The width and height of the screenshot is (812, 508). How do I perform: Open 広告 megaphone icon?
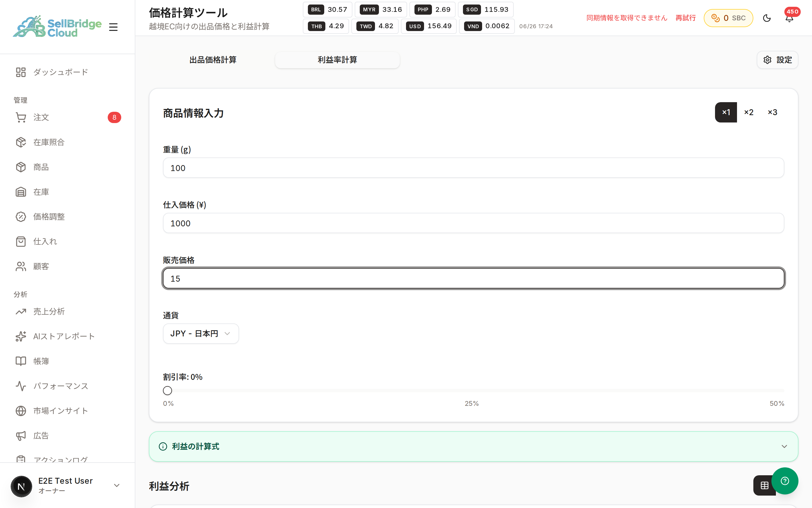21,436
